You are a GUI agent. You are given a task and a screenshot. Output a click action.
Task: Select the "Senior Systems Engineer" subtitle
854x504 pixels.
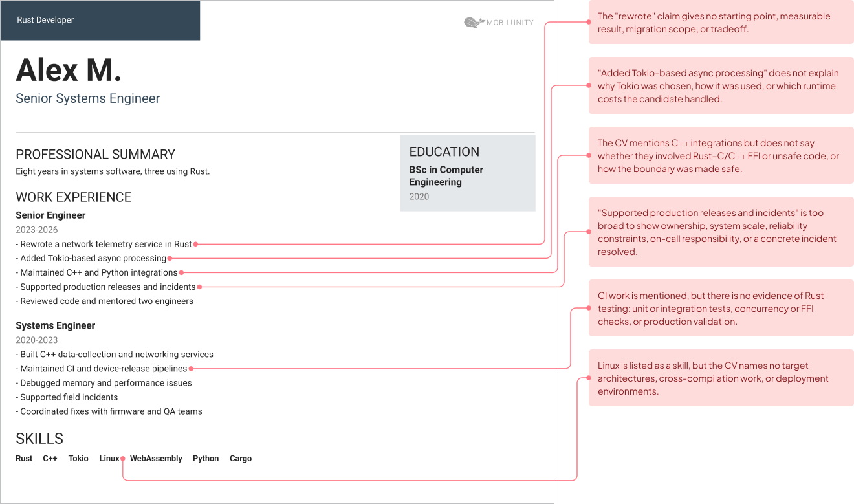[x=88, y=98]
